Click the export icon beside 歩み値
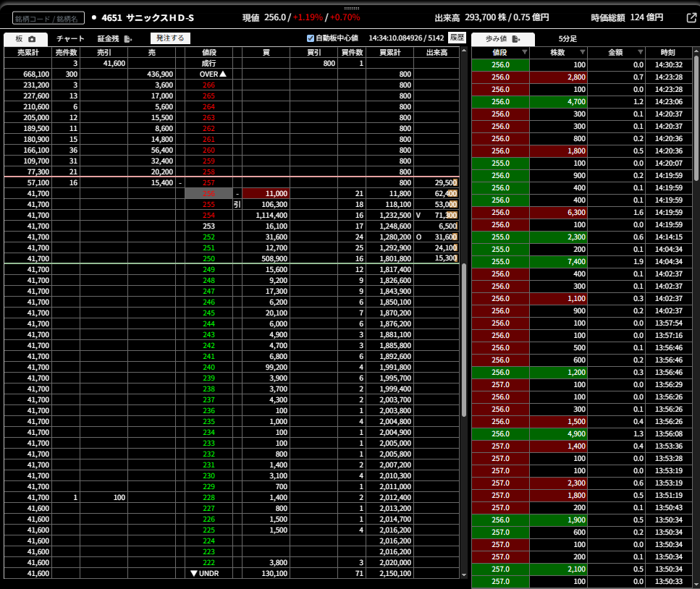The width and height of the screenshot is (700, 589). (515, 39)
